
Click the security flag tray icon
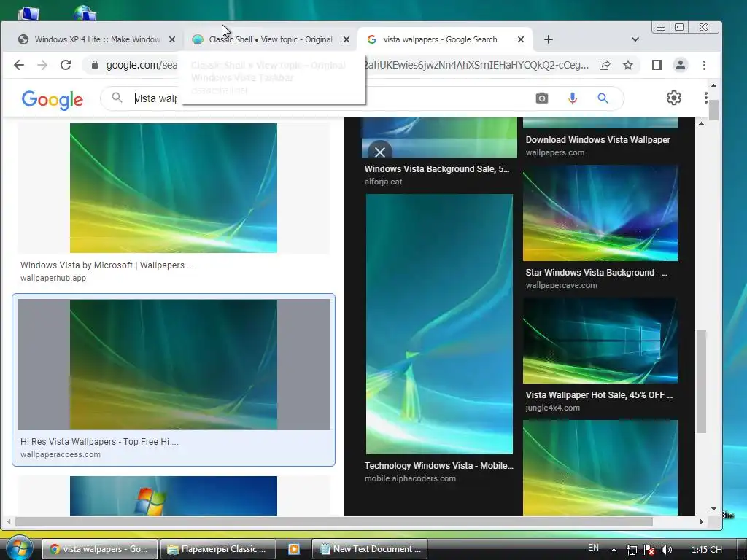(x=649, y=550)
